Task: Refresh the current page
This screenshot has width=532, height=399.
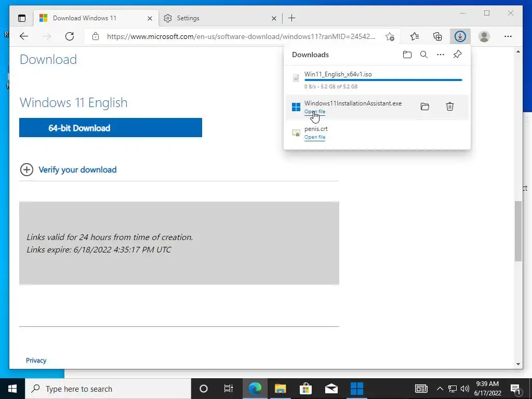Action: (70, 36)
